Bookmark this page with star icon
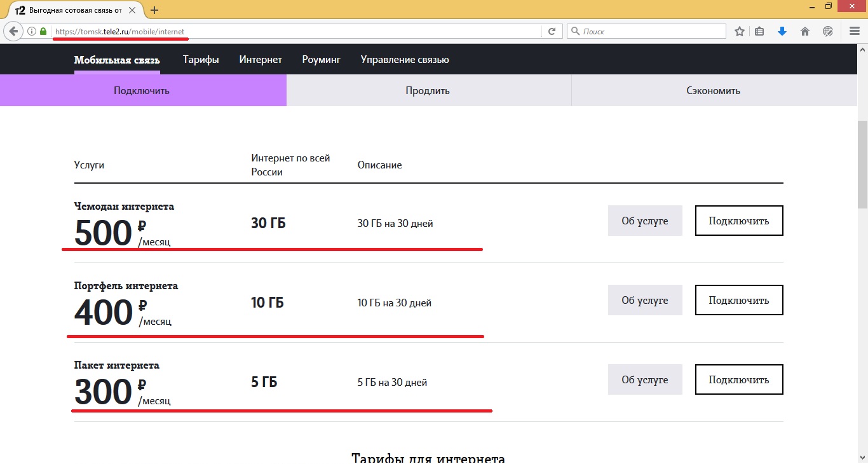Screen dimensions: 868x464 coord(740,31)
